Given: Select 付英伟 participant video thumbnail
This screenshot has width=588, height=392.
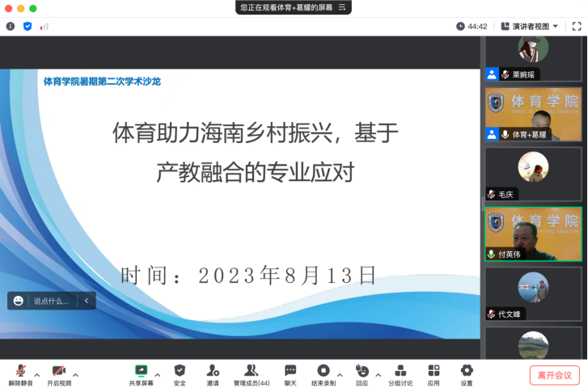Looking at the screenshot, I should click(x=533, y=234).
